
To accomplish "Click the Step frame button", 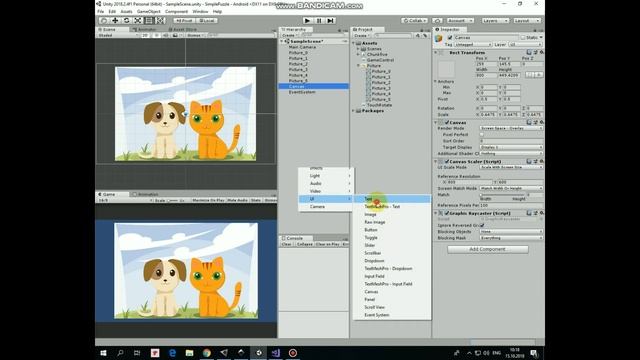I will [x=331, y=20].
